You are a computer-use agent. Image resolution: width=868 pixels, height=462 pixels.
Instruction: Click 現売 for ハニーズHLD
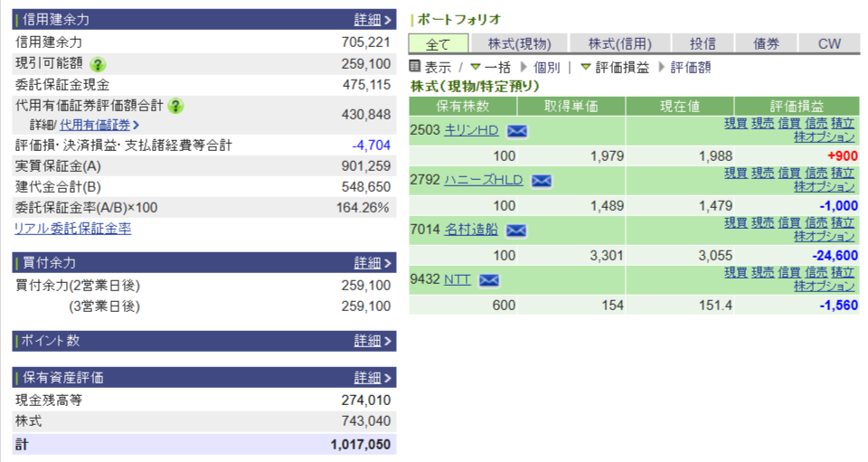[762, 174]
